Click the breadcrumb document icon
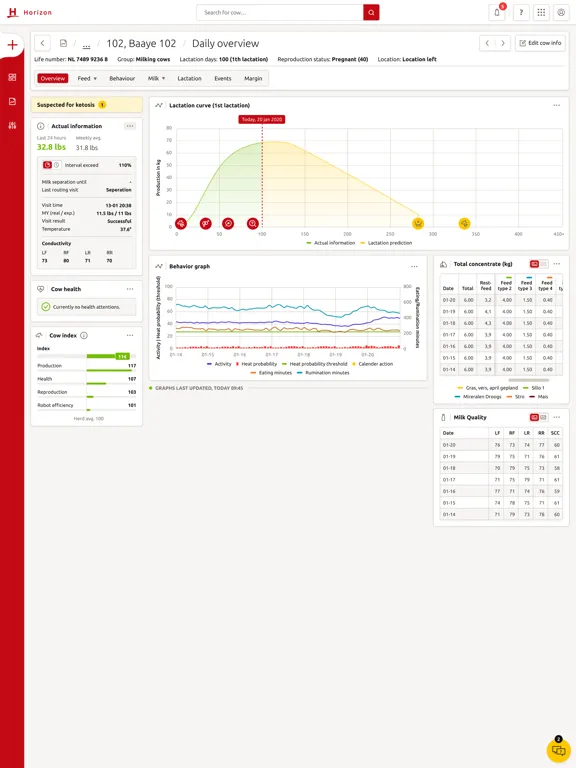 (63, 43)
